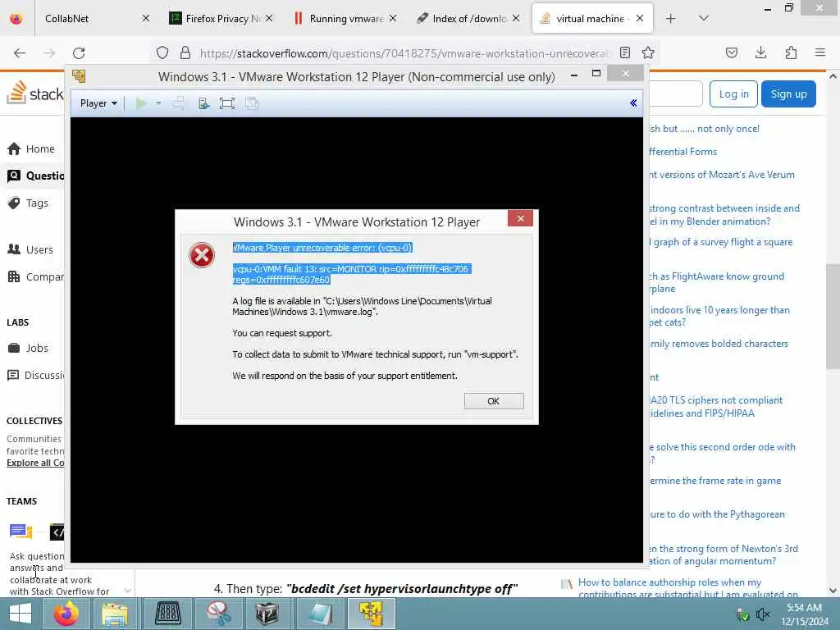840x630 pixels.
Task: Open the list all tabs dropdown
Action: pos(704,18)
